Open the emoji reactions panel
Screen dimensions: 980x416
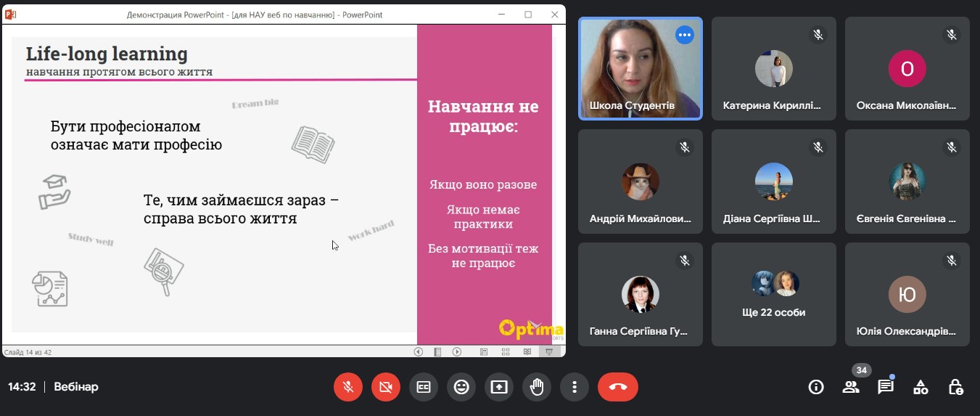[x=461, y=387]
